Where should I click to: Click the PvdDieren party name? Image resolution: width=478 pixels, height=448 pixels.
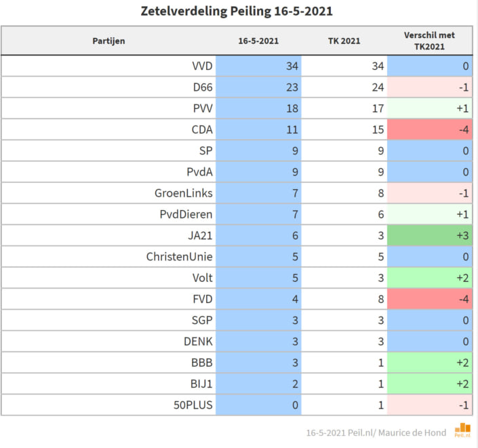[x=186, y=214]
